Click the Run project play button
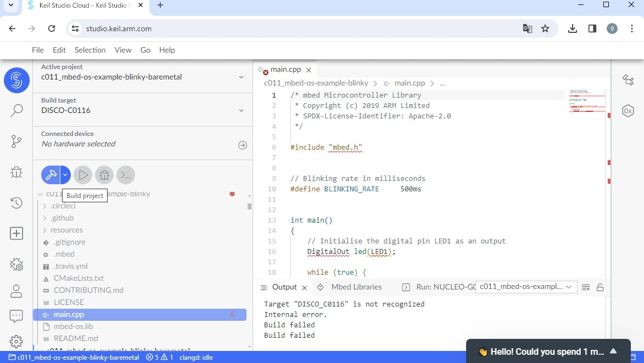The height and width of the screenshot is (363, 644). 83,175
